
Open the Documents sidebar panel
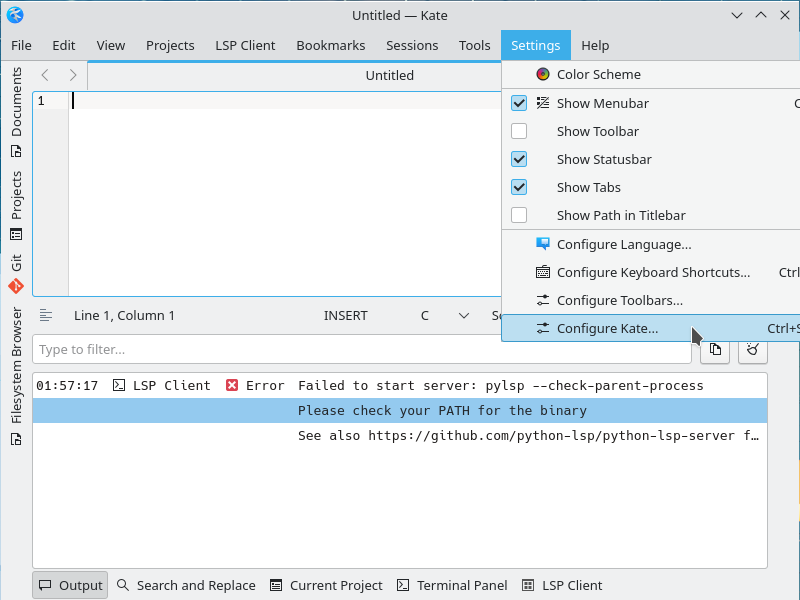point(16,112)
